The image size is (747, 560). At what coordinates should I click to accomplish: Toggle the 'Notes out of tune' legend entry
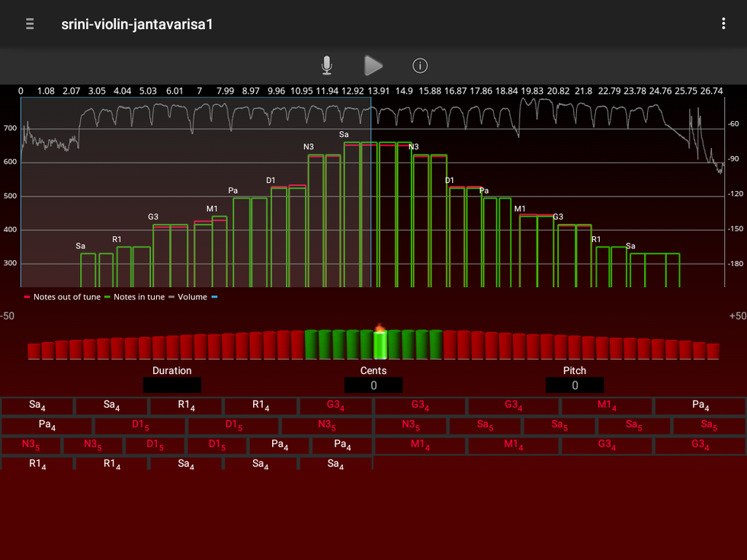66,297
